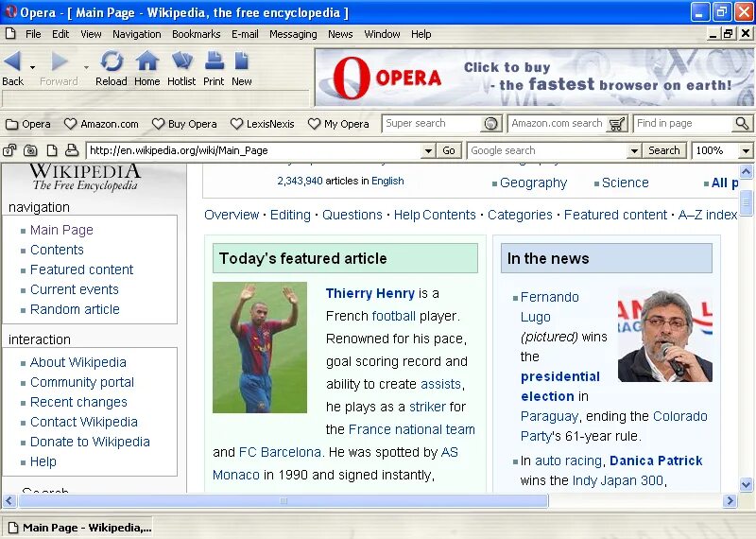Click the Fernando Lugo photo thumbnail
The height and width of the screenshot is (539, 756).
665,336
